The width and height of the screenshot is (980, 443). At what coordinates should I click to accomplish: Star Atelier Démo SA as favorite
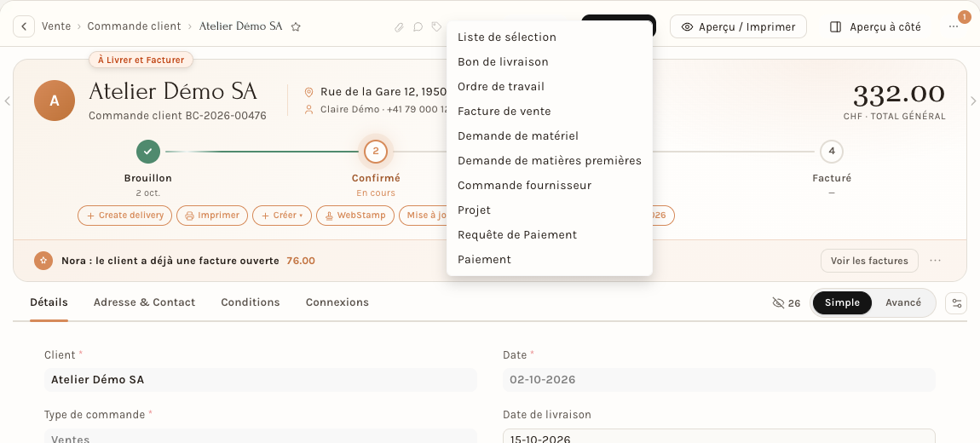pyautogui.click(x=297, y=27)
